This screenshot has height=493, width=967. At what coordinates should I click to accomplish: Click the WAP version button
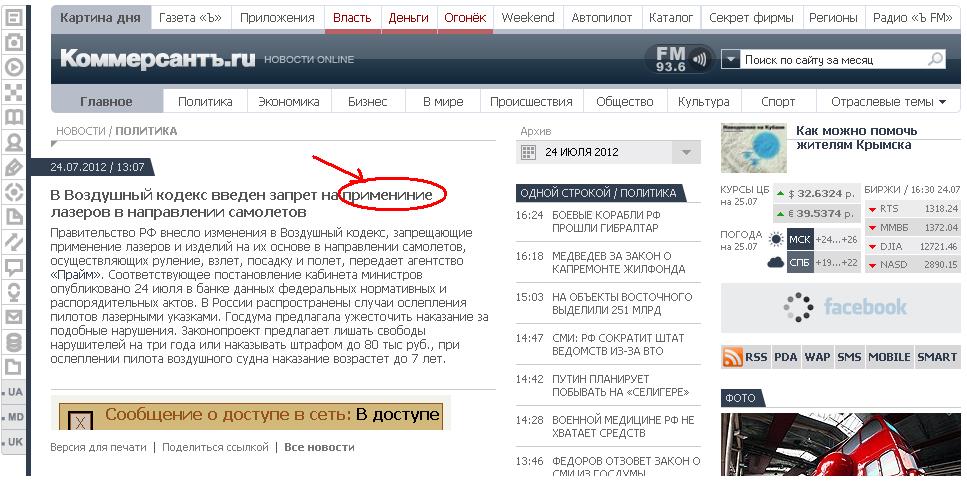coord(817,357)
